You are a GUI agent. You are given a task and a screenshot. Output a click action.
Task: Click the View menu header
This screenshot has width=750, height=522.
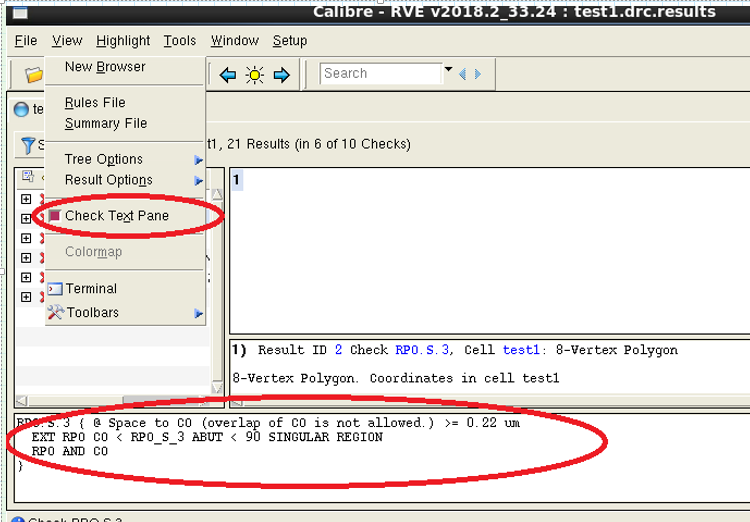(67, 41)
